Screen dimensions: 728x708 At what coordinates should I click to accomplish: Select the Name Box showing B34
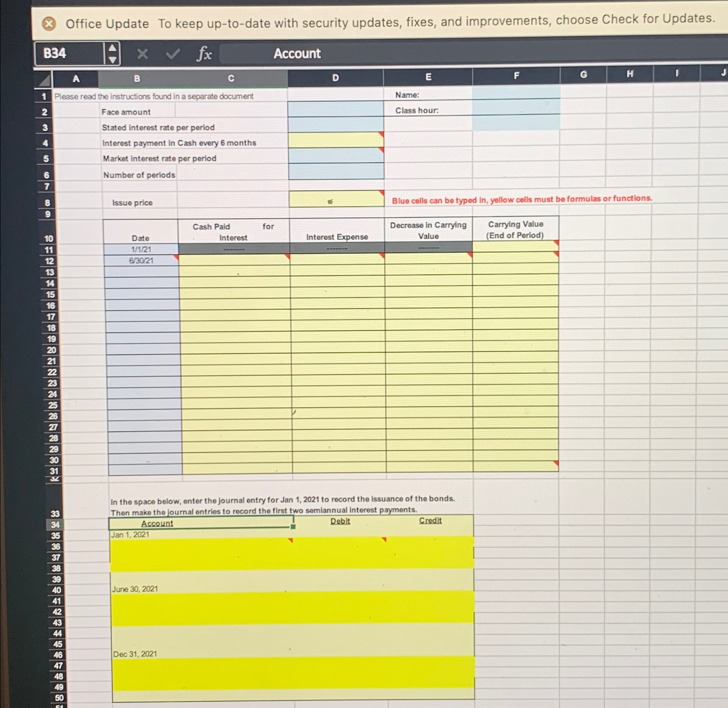click(69, 54)
